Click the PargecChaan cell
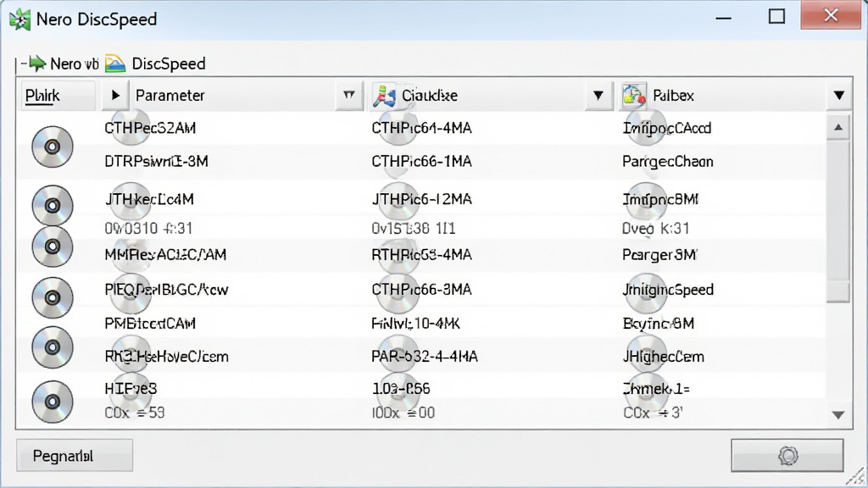 click(668, 162)
